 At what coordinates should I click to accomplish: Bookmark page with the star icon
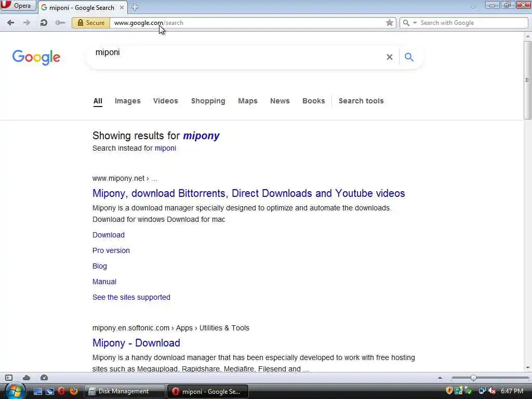[390, 23]
